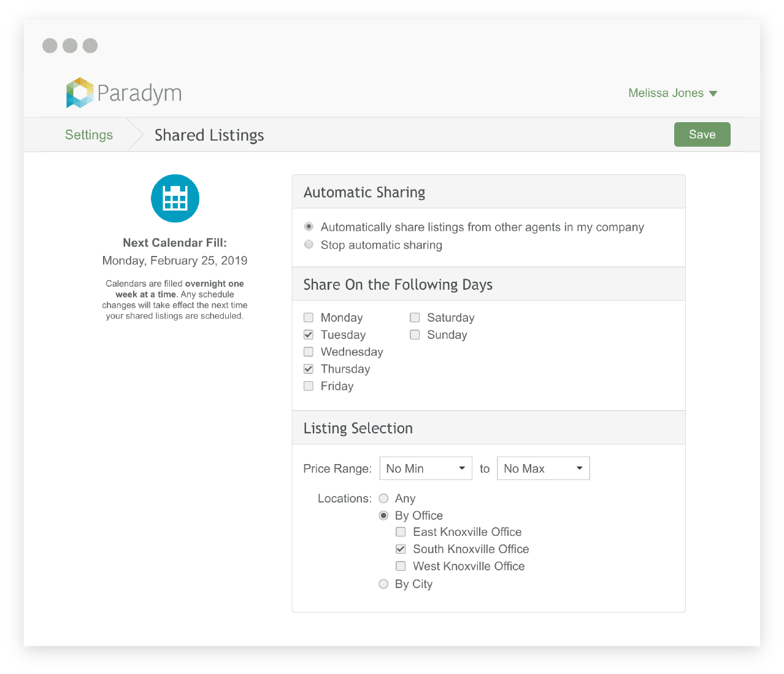Screen dimensions: 784x674
Task: Select the Any location radio button
Action: click(x=383, y=498)
